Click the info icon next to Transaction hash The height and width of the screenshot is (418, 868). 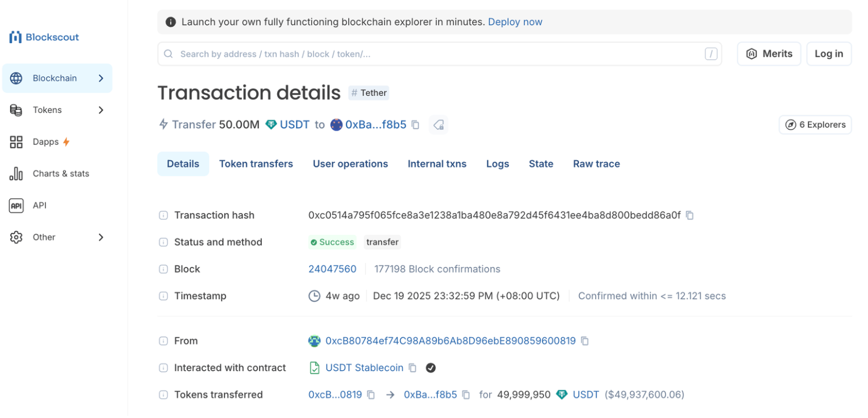tap(163, 215)
